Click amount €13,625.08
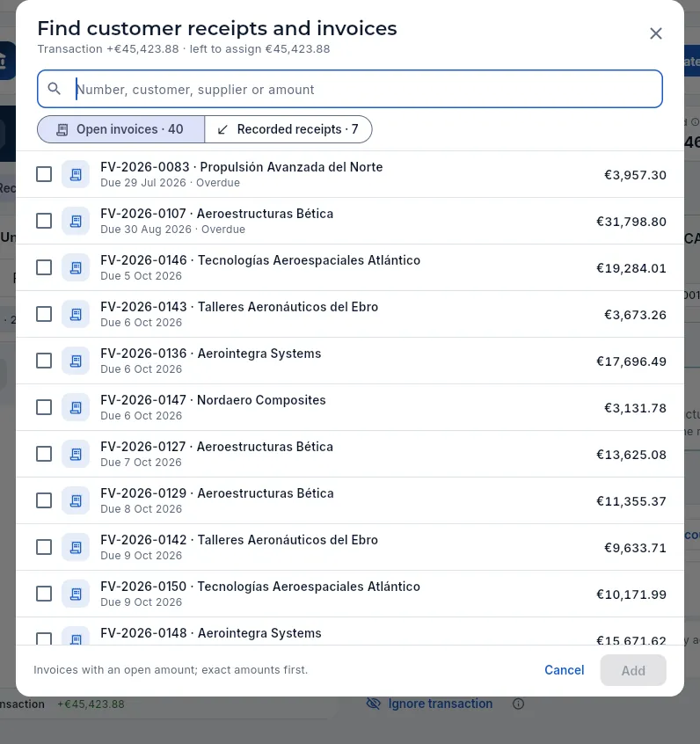 click(631, 455)
